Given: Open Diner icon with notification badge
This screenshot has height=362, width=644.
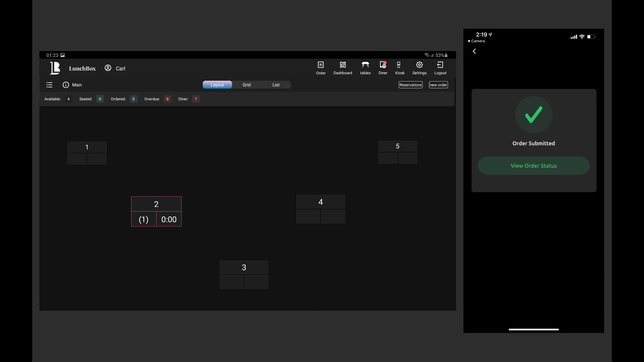Looking at the screenshot, I should pos(383,68).
